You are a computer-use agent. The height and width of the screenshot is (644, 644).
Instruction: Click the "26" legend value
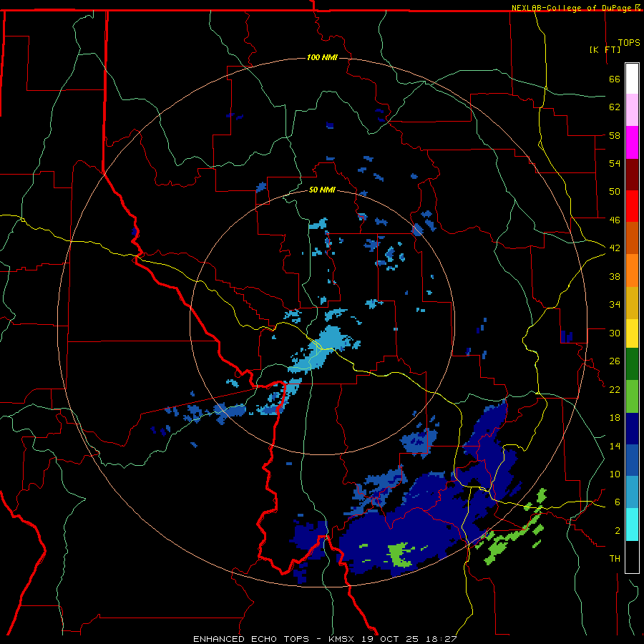pos(615,361)
